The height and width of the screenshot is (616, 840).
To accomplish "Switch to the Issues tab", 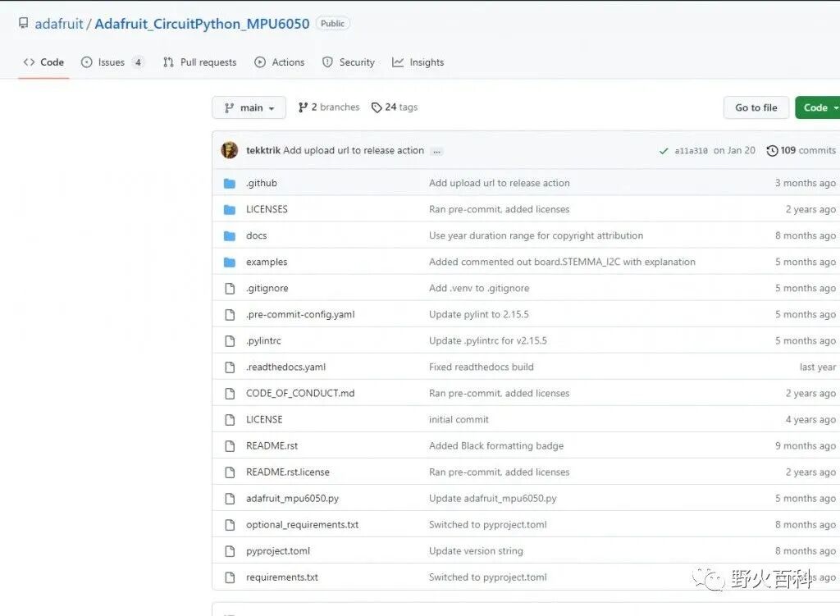I will click(x=112, y=62).
